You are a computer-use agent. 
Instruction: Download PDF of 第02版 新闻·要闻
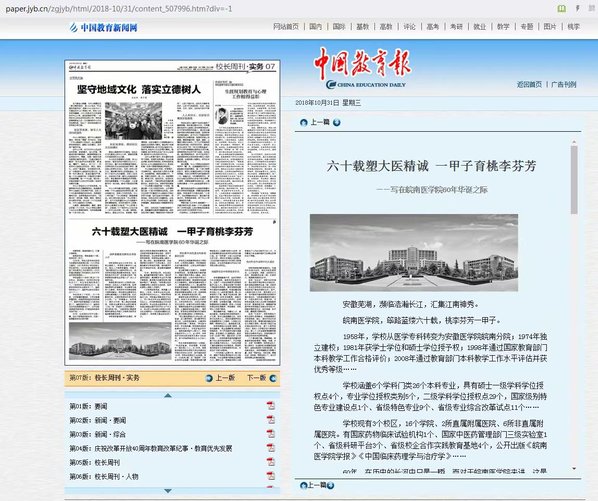tap(270, 419)
